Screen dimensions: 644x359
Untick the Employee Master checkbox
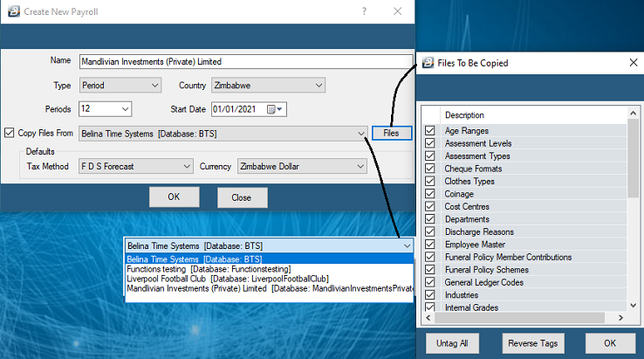coord(430,245)
